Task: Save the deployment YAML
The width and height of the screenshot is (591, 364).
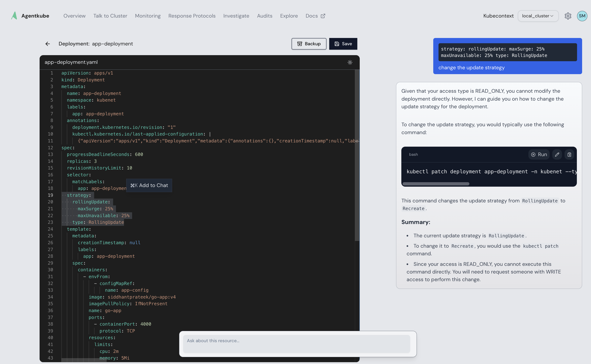Action: (x=343, y=44)
